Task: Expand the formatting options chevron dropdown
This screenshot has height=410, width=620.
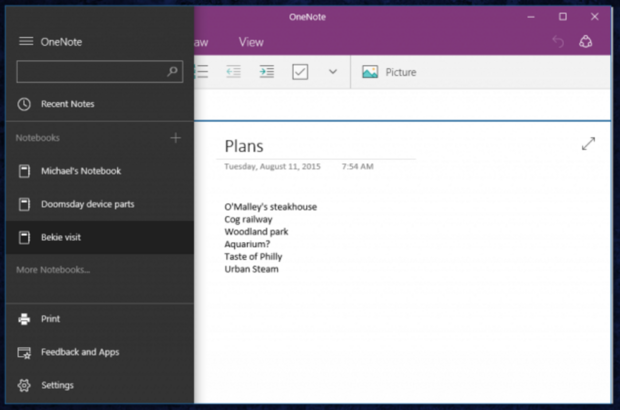Action: 333,72
